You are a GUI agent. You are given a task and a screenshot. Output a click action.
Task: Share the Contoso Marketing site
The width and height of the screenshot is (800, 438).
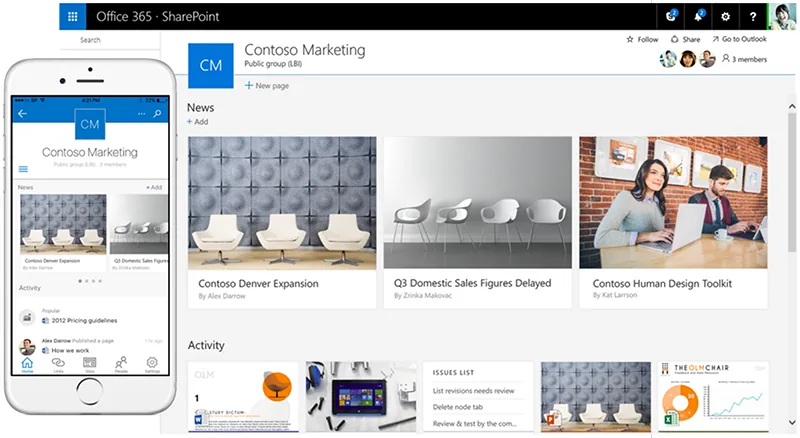click(685, 39)
